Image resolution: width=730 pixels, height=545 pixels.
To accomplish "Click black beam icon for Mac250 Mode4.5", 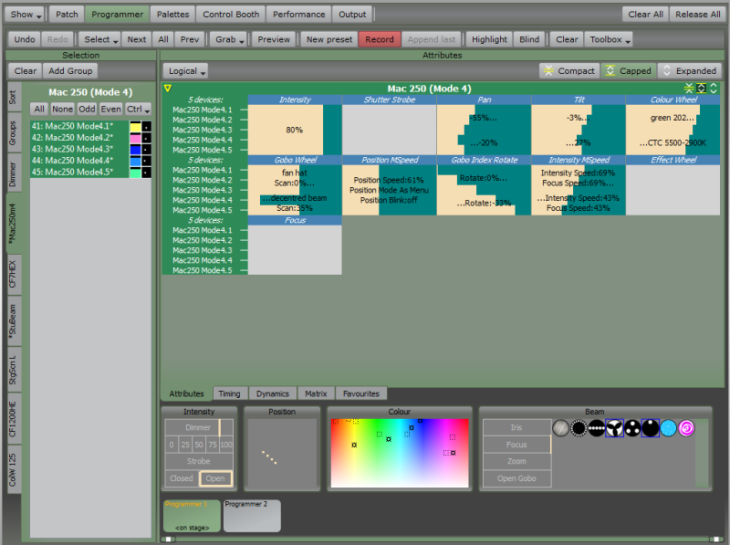I will coord(146,172).
